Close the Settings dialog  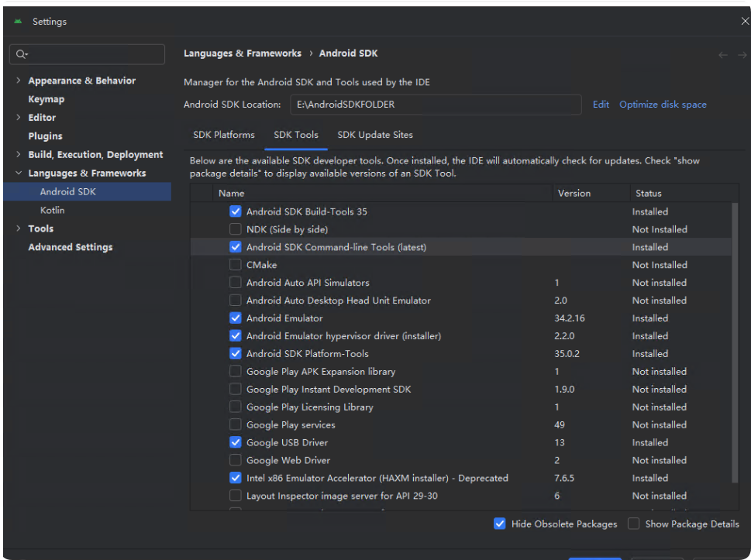(745, 22)
